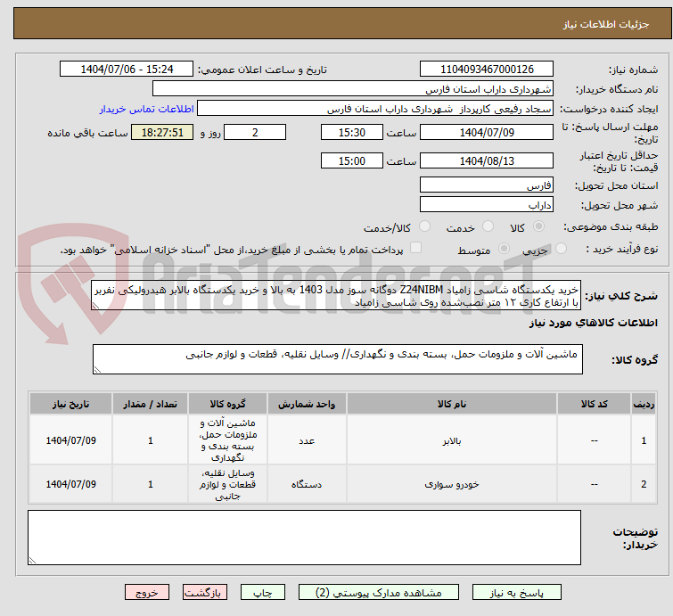
Task: Select the کالا radio button
Action: (538, 226)
